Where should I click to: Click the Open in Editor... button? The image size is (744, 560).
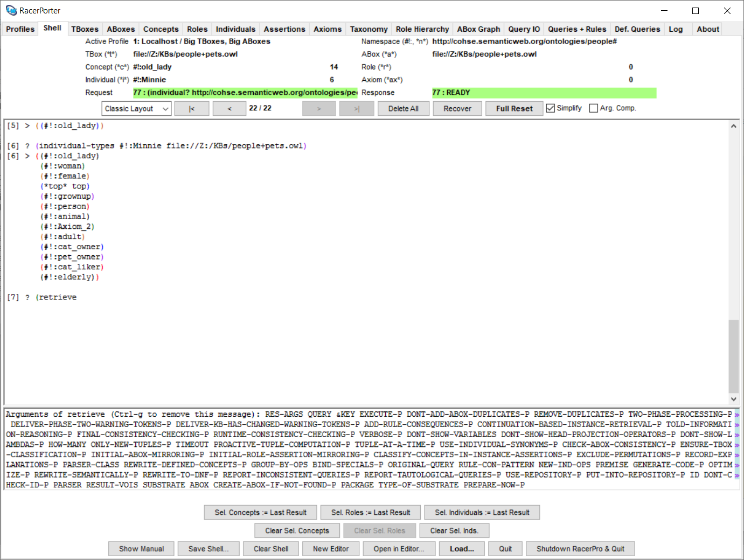pos(399,549)
